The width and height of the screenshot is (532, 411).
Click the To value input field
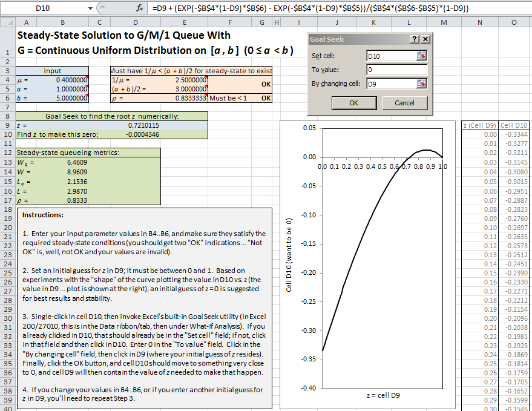396,70
